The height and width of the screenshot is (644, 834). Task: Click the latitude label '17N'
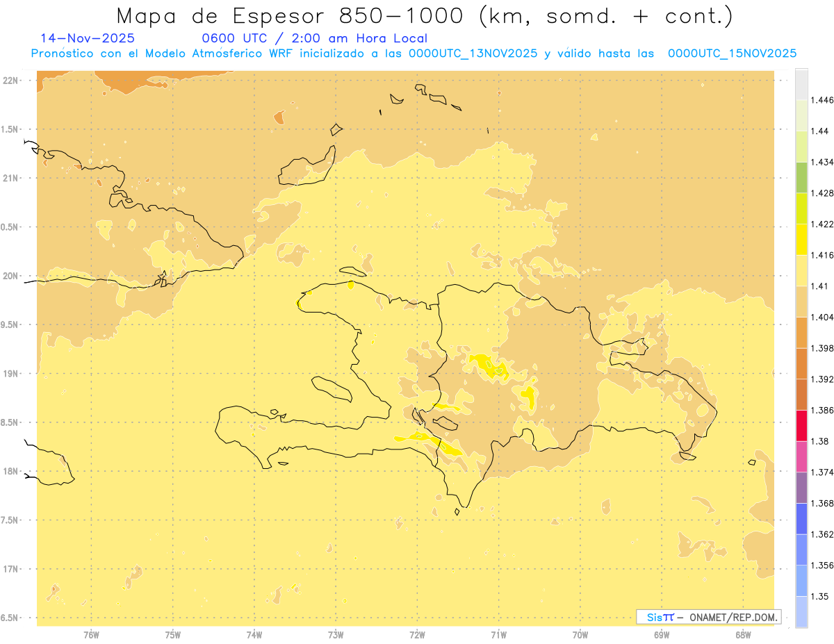[x=10, y=570]
